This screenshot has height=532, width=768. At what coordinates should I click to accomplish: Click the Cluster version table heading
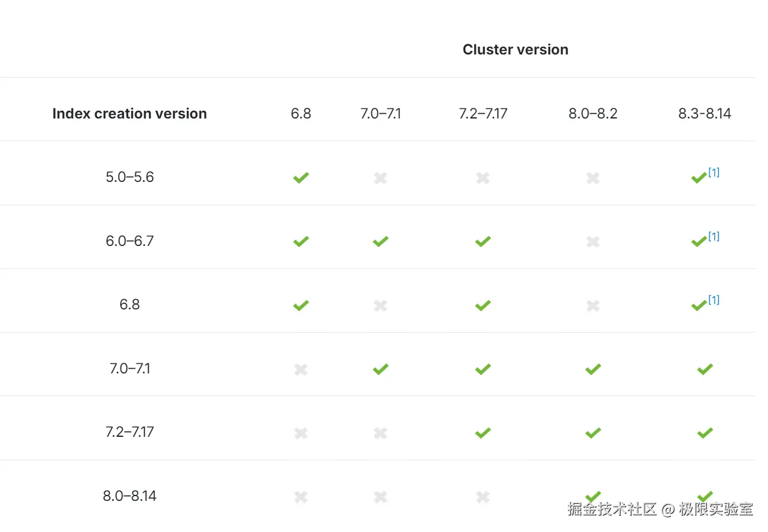[515, 50]
